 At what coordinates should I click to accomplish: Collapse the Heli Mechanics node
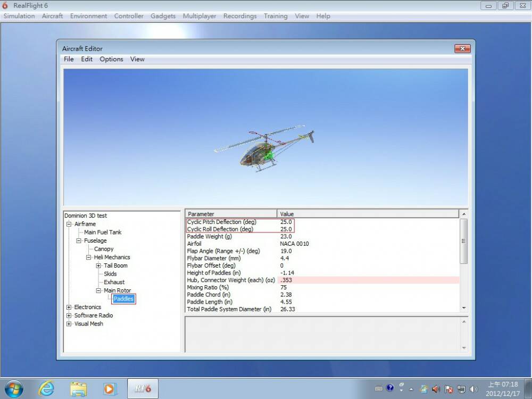[88, 257]
